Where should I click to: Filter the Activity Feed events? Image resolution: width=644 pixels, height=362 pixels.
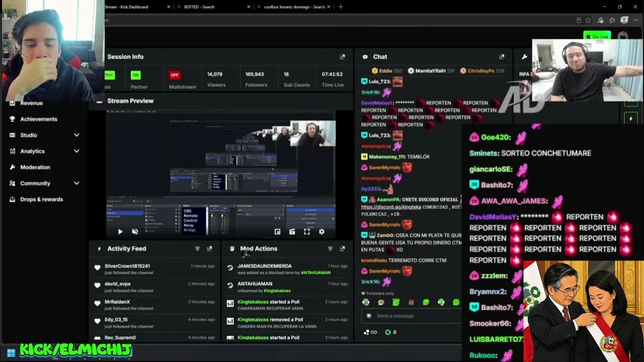[197, 248]
